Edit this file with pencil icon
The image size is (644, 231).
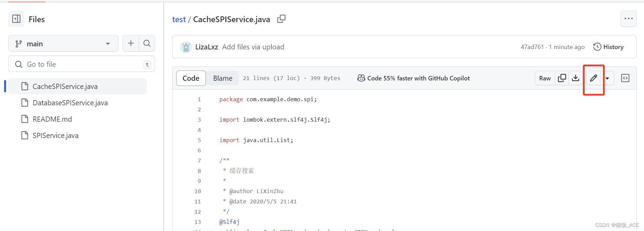594,78
